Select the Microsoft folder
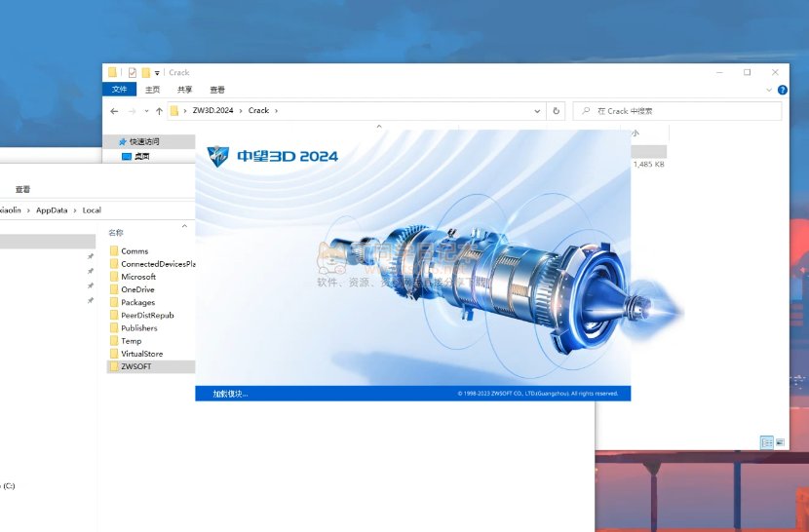809x532 pixels. (x=138, y=277)
